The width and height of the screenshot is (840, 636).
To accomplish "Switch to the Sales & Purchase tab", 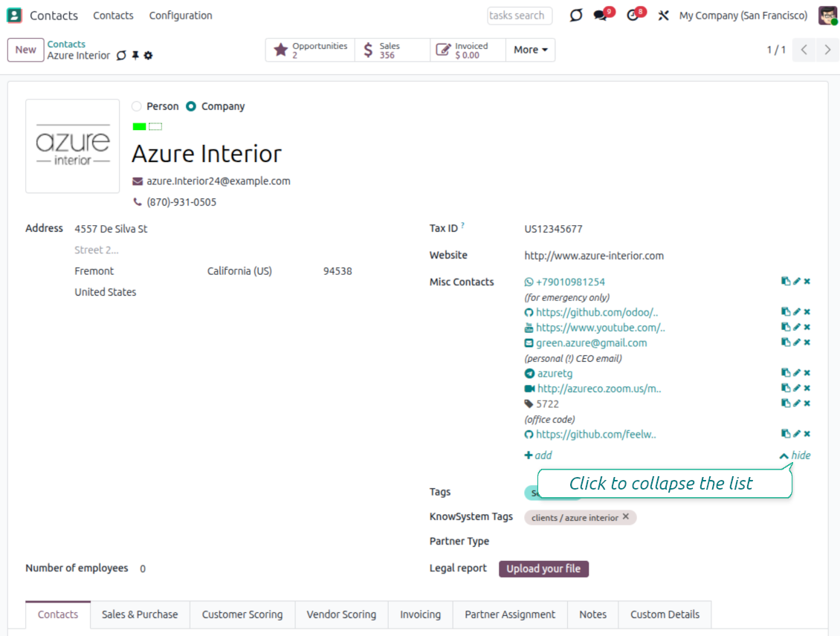I will [x=140, y=614].
